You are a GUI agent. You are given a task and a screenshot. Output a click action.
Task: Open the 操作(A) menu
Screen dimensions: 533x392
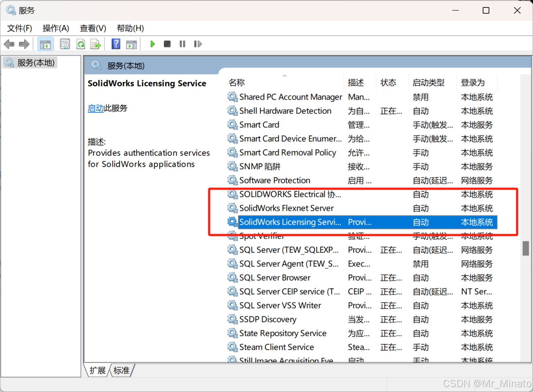tap(56, 28)
